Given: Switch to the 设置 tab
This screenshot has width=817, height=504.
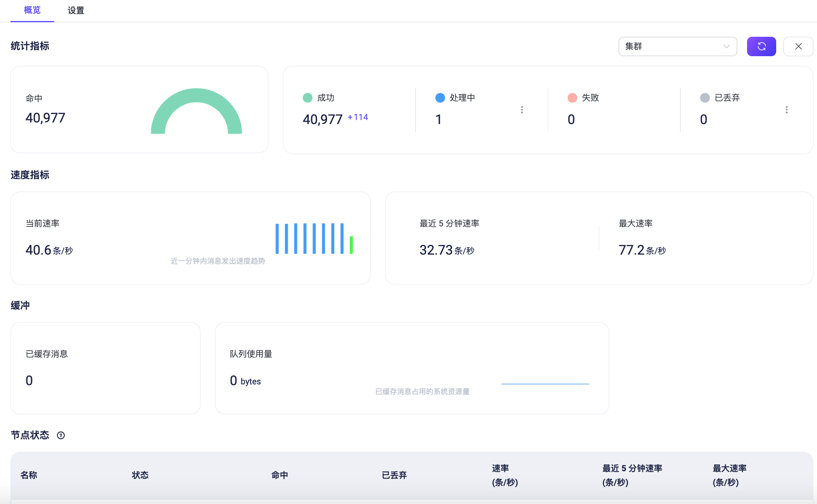Looking at the screenshot, I should [x=76, y=10].
